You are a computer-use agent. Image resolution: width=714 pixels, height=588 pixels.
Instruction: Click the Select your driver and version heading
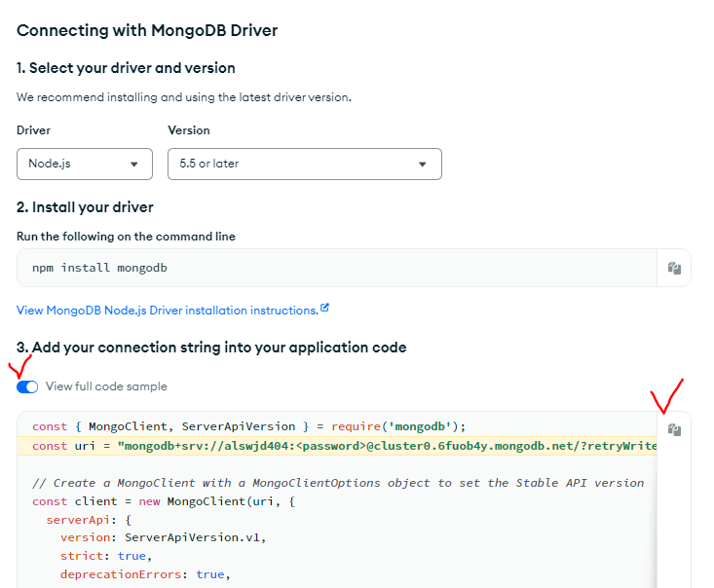[x=126, y=68]
